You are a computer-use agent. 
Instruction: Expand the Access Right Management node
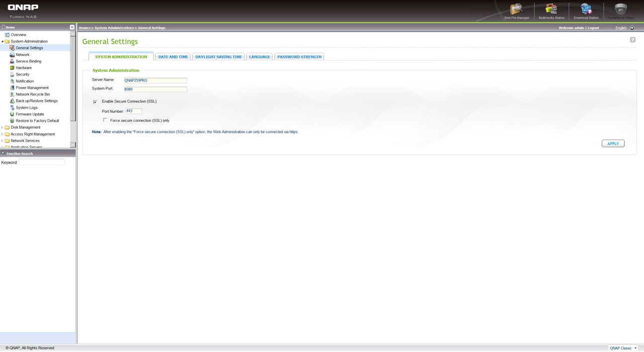pos(3,134)
